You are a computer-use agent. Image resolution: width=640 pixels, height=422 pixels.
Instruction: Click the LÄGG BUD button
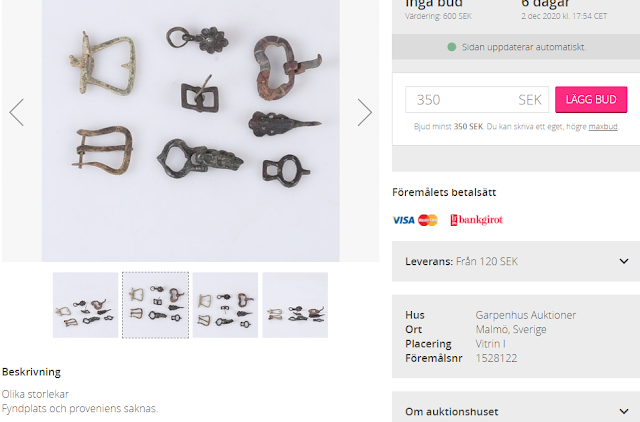point(591,99)
